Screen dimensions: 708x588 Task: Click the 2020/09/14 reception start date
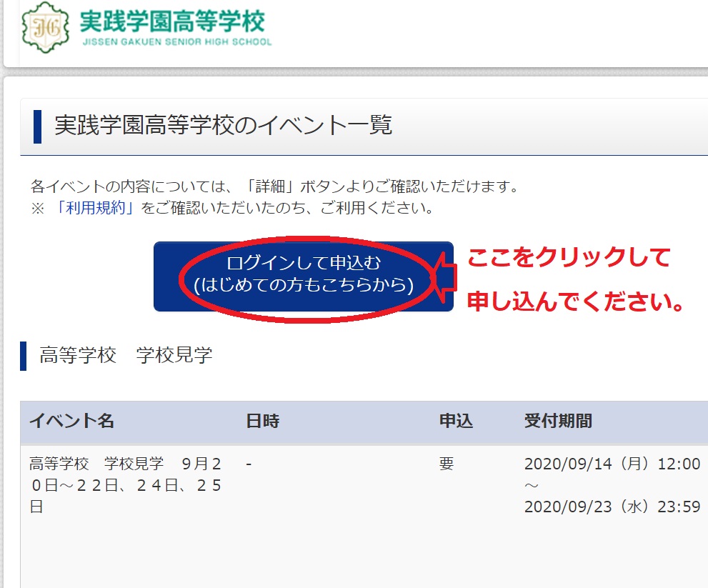tap(612, 464)
